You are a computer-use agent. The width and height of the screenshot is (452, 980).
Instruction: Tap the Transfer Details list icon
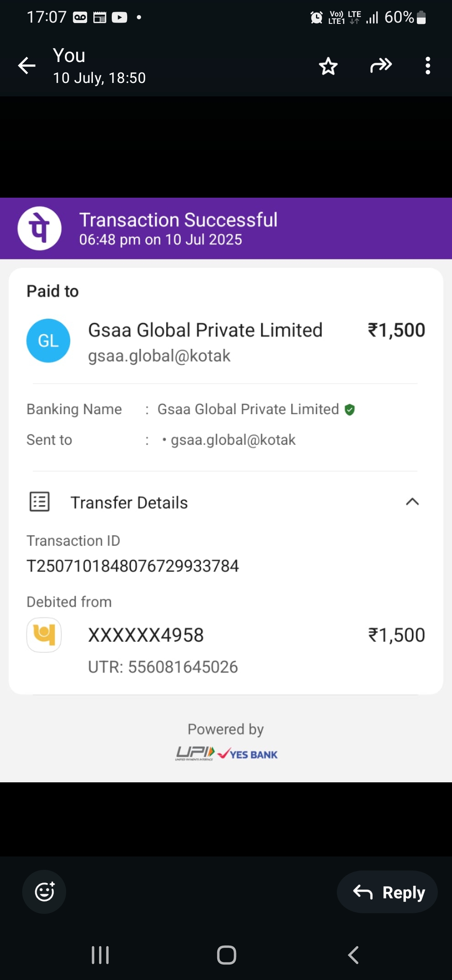coord(40,502)
